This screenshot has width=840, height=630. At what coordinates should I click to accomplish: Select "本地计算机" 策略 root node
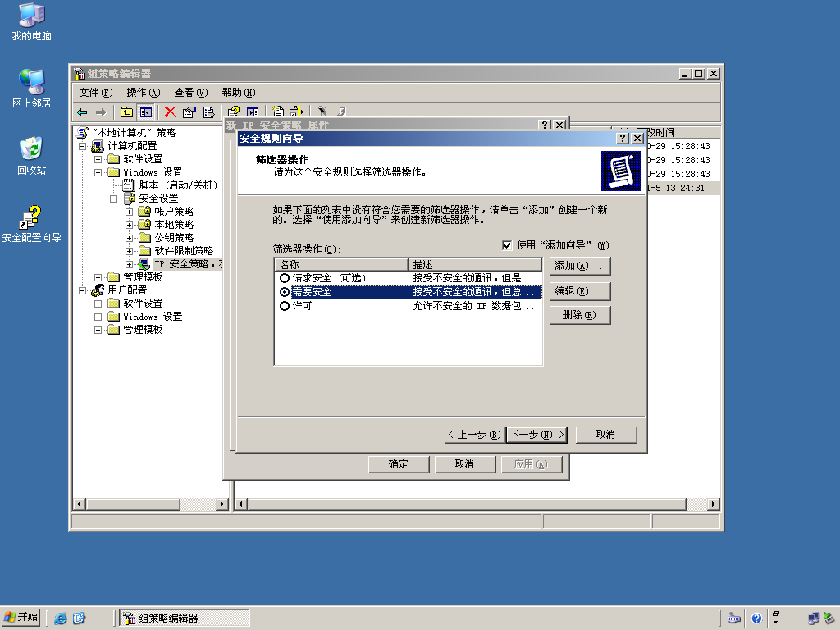coord(134,133)
